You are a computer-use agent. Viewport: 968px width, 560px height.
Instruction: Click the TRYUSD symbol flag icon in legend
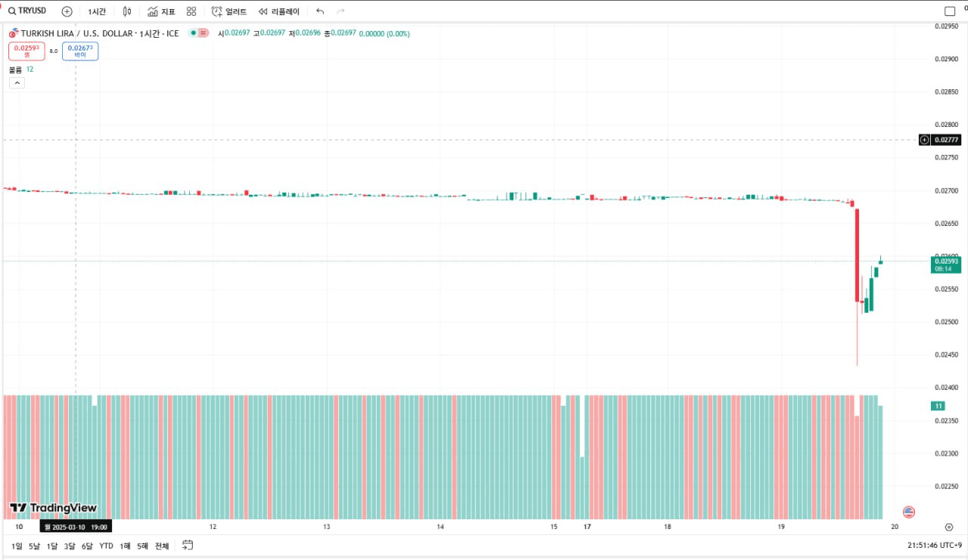(13, 33)
